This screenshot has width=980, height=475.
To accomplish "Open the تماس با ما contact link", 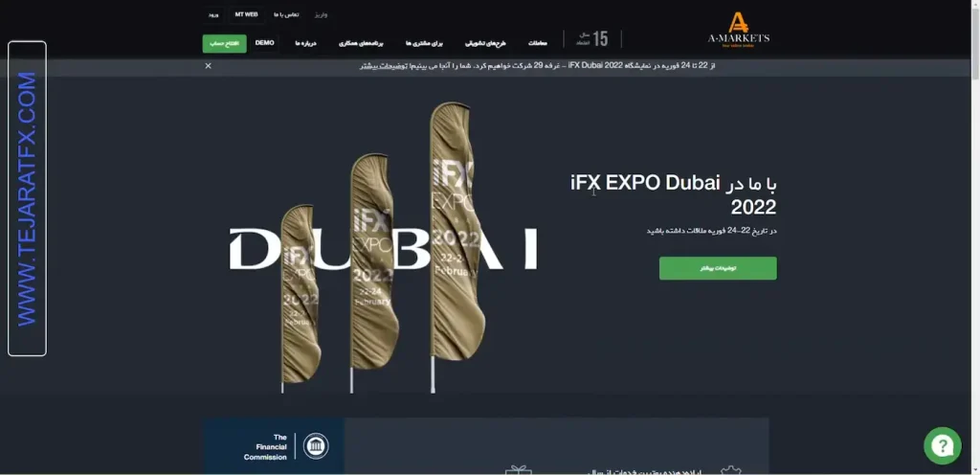I will [286, 14].
